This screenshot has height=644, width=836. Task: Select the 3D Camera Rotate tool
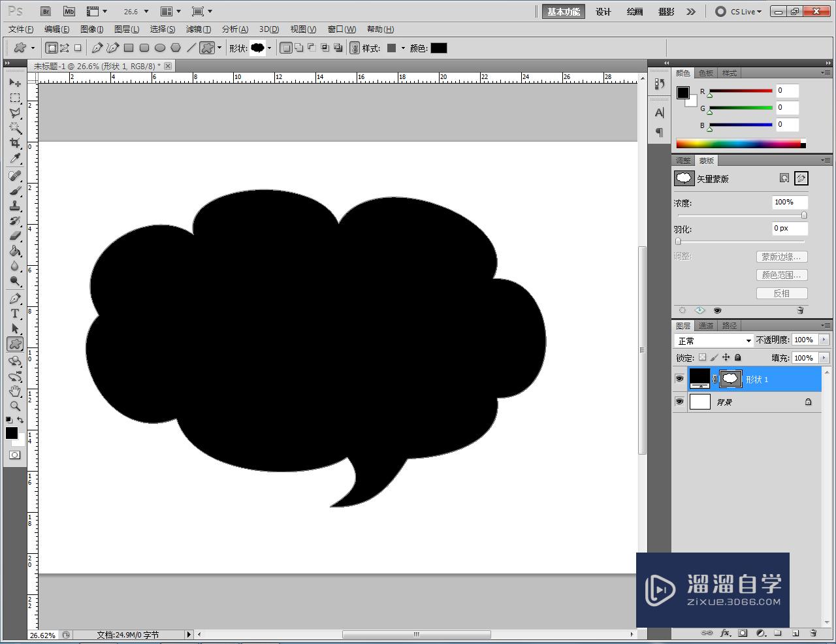pyautogui.click(x=15, y=376)
